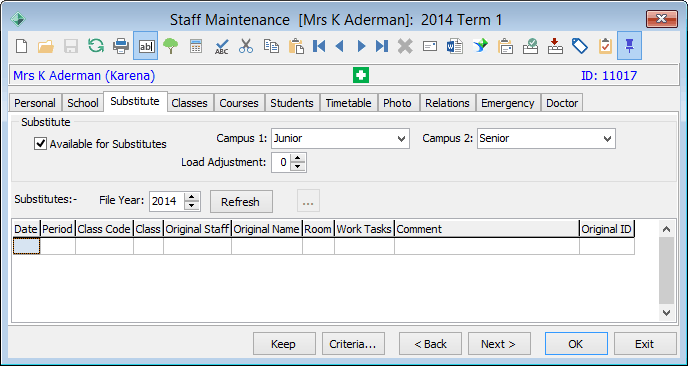The image size is (688, 366).
Task: Select the Substitute tab
Action: [135, 101]
